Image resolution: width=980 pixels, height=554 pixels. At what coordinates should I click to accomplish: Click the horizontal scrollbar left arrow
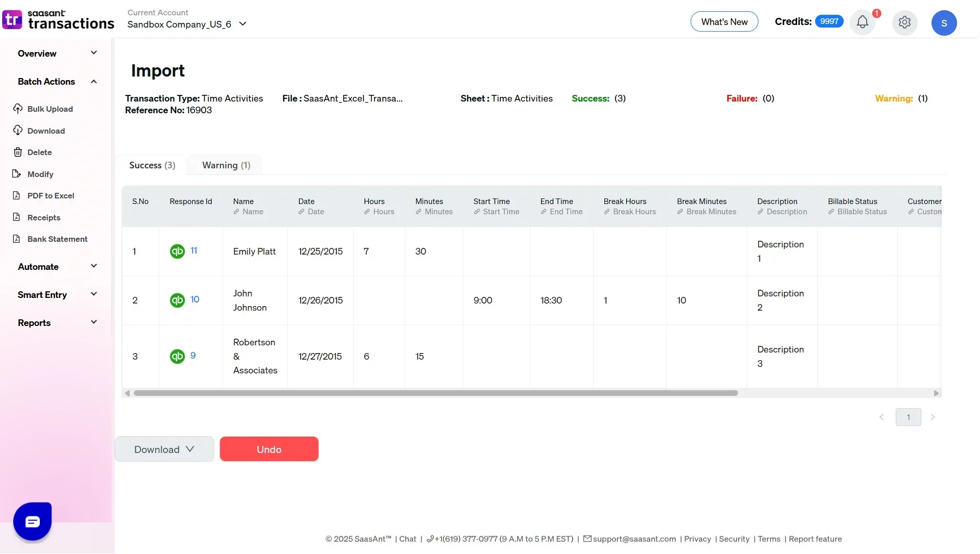click(127, 393)
